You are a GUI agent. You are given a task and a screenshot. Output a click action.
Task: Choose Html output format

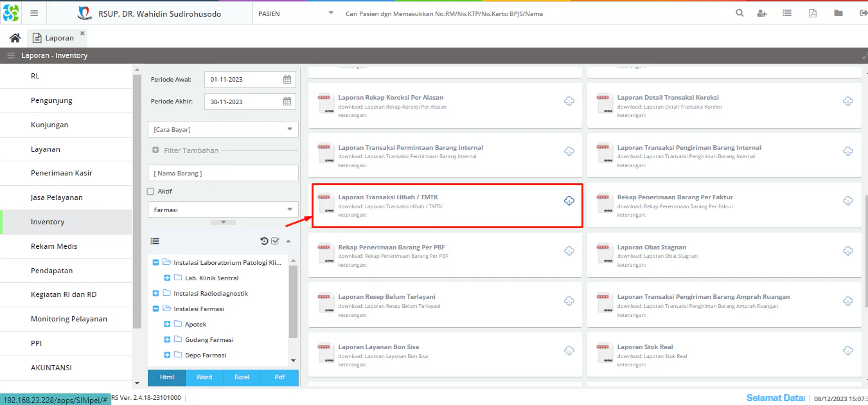[x=167, y=377]
